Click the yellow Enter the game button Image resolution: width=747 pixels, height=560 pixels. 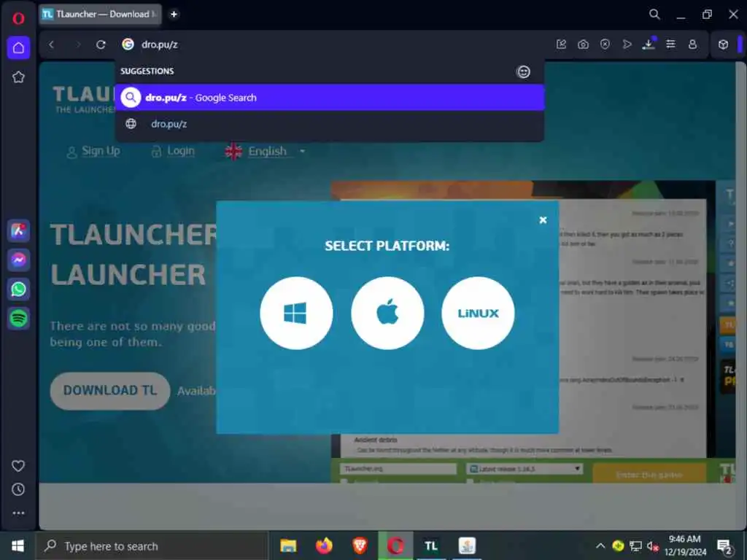coord(649,474)
